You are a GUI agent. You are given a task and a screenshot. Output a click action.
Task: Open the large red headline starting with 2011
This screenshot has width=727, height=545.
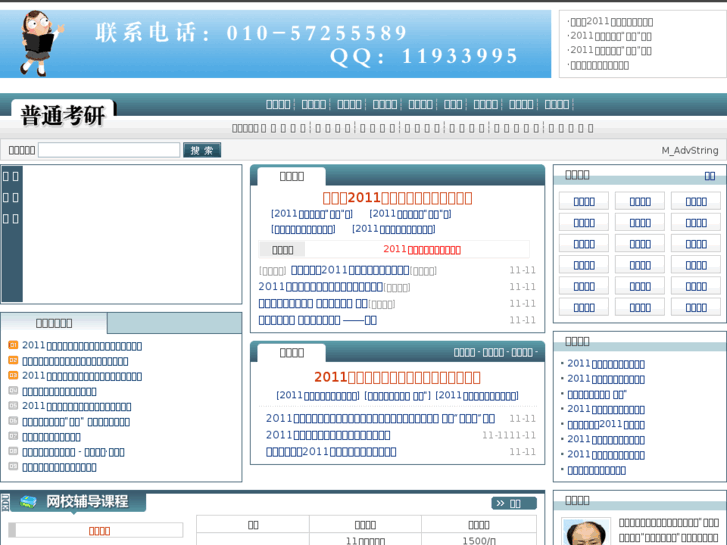pos(397,377)
